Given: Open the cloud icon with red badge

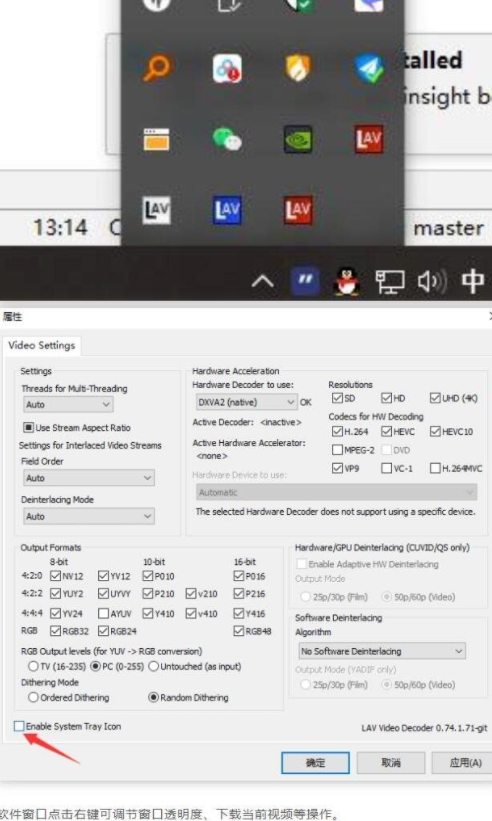Looking at the screenshot, I should [227, 68].
